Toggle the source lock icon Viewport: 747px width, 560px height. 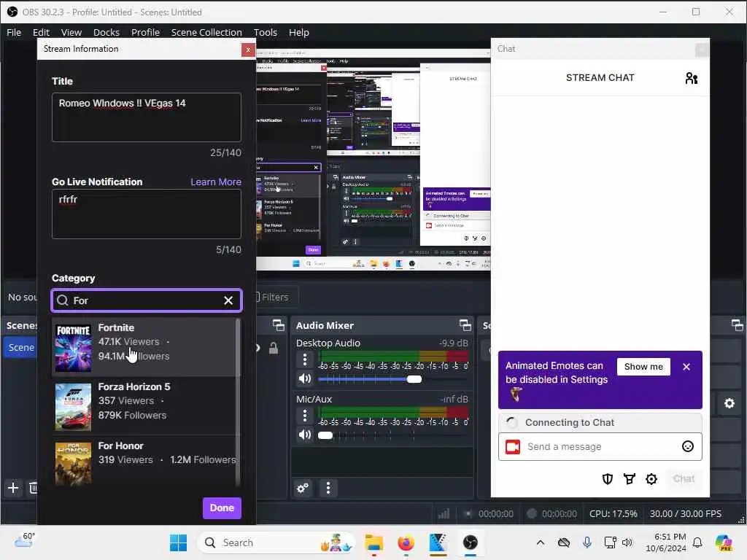point(274,348)
